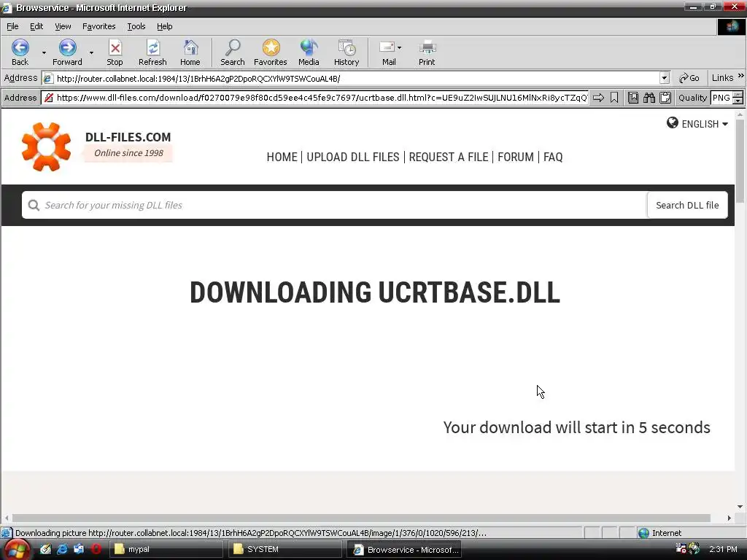The image size is (747, 560).
Task: Click the 2:31 PM taskbar clock
Action: (x=723, y=549)
